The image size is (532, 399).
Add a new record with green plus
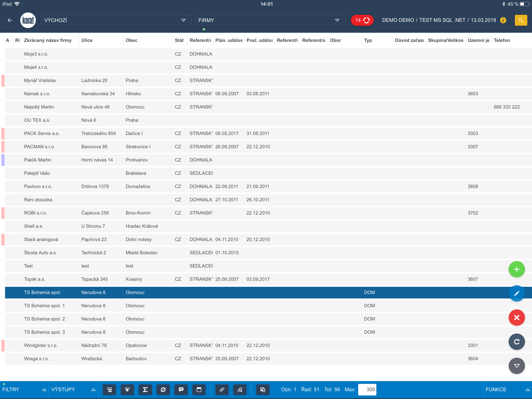516,269
